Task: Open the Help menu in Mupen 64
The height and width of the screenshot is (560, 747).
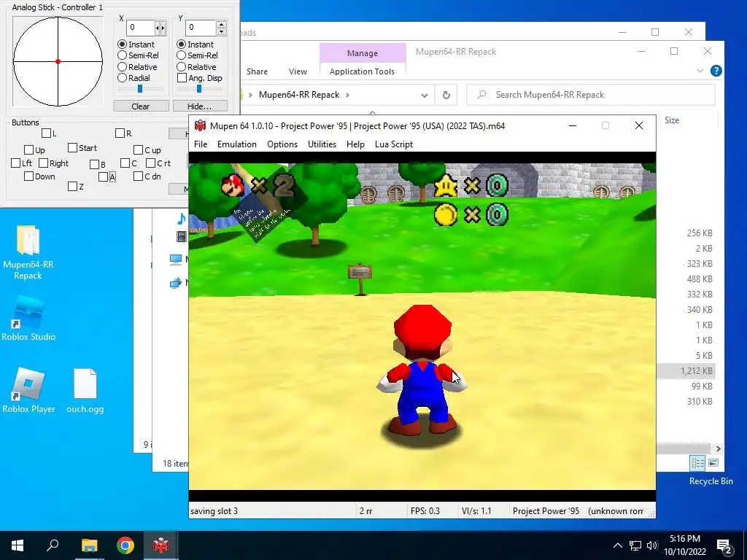Action: pos(355,144)
